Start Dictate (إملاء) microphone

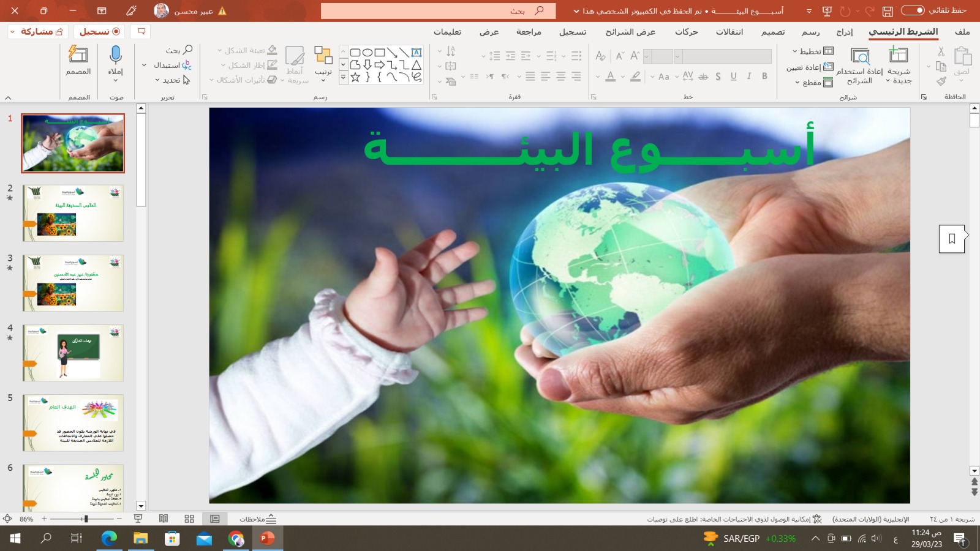pyautogui.click(x=116, y=55)
